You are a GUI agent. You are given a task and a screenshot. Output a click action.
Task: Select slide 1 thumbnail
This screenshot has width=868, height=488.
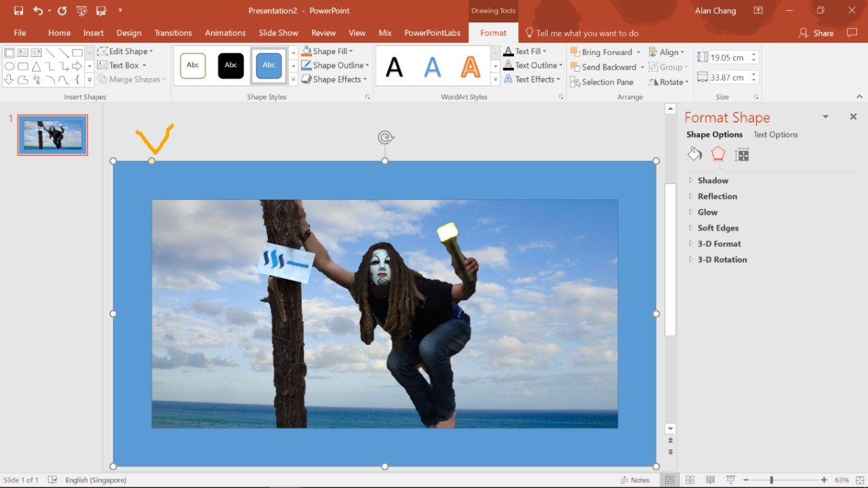pos(52,135)
